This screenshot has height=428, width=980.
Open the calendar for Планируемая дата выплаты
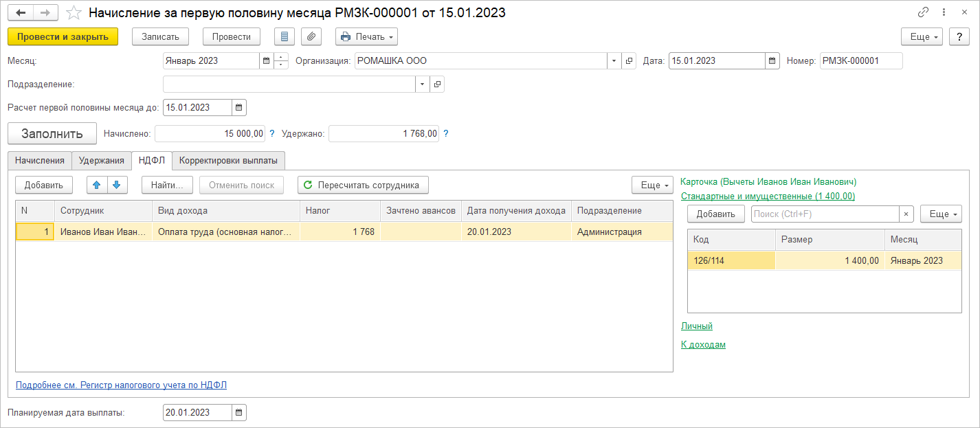click(x=239, y=412)
